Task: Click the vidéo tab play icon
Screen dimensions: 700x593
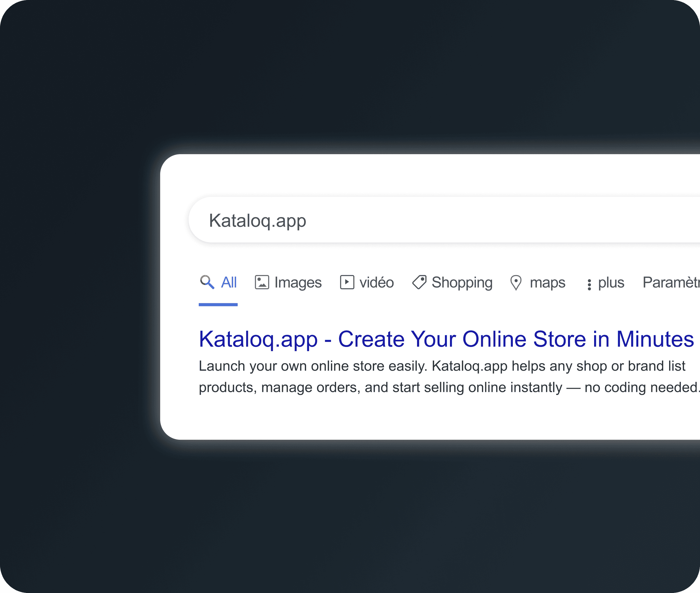Action: pyautogui.click(x=347, y=282)
